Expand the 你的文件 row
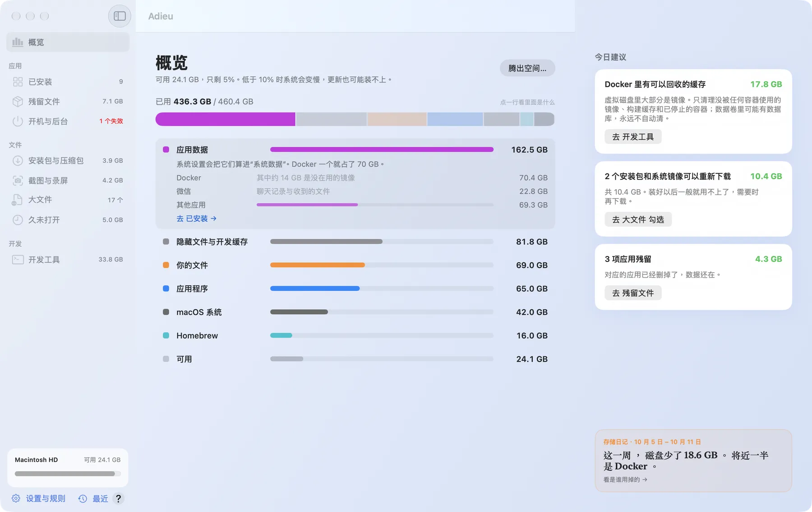Screen dimensions: 812x512 (x=355, y=265)
